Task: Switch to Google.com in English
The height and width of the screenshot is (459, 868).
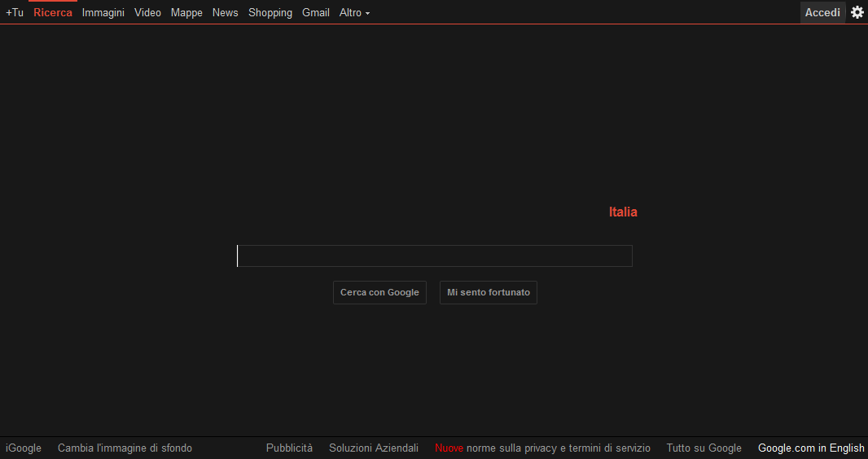Action: 811,448
